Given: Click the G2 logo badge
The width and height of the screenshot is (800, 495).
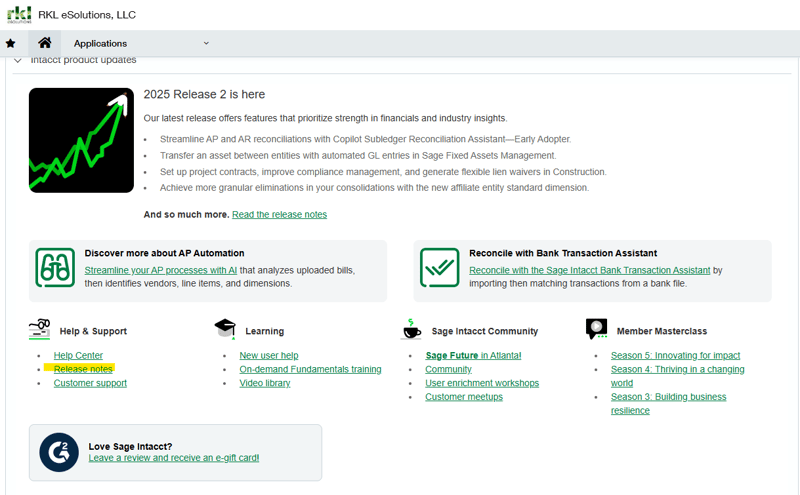Looking at the screenshot, I should click(59, 452).
